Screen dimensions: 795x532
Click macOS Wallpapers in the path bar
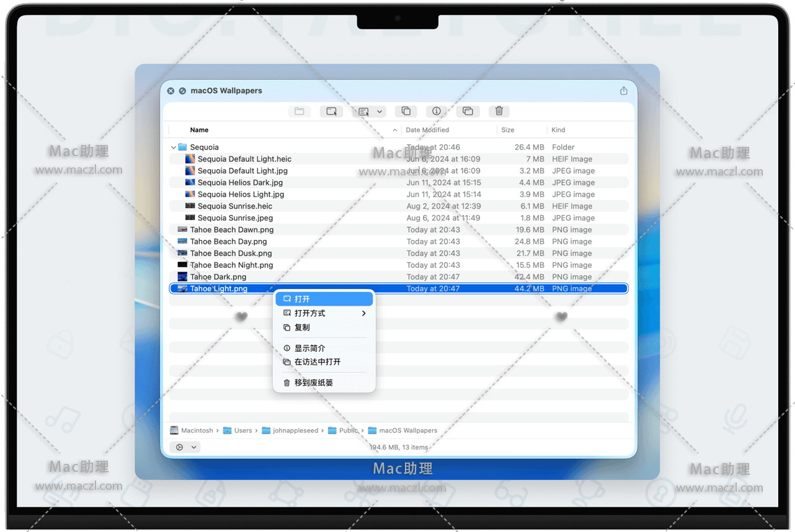point(402,430)
